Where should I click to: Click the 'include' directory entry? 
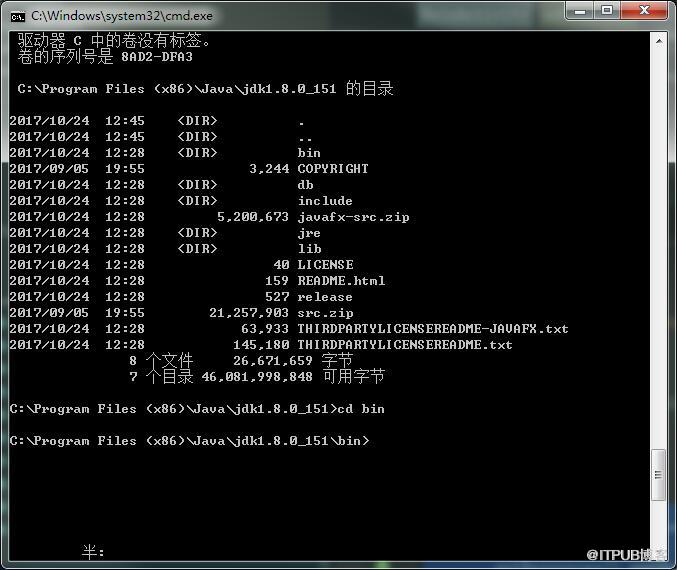(325, 201)
